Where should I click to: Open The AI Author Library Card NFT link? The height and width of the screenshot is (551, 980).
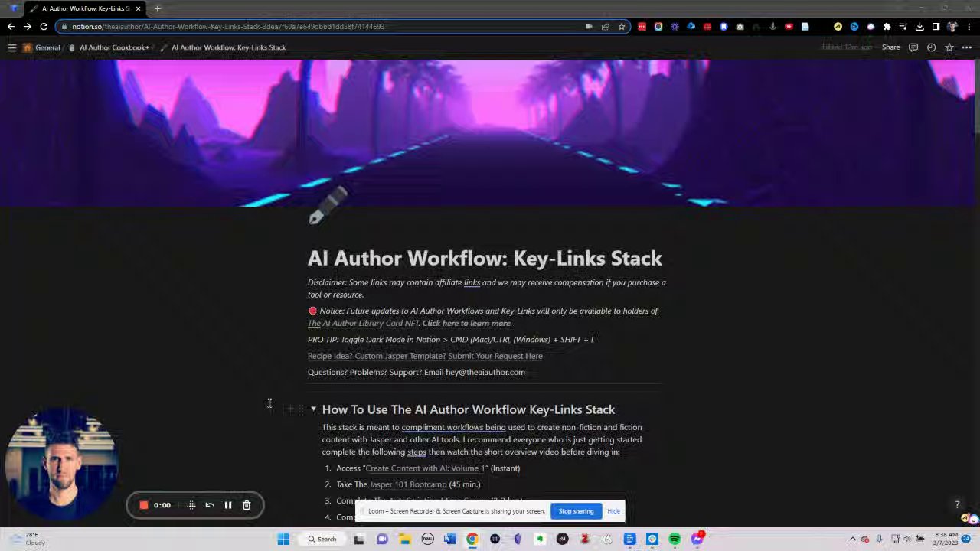[x=363, y=323]
